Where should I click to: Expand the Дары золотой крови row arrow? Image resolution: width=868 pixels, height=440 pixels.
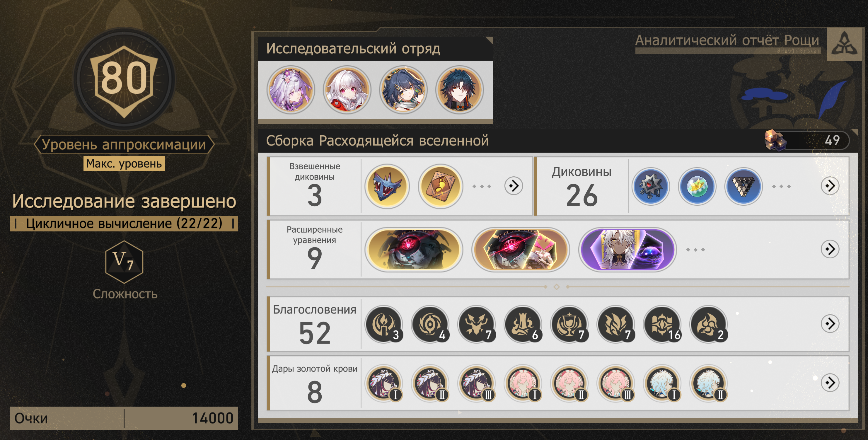click(x=830, y=383)
